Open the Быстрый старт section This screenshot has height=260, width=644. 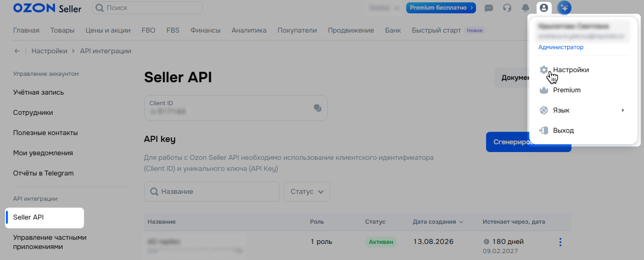436,30
